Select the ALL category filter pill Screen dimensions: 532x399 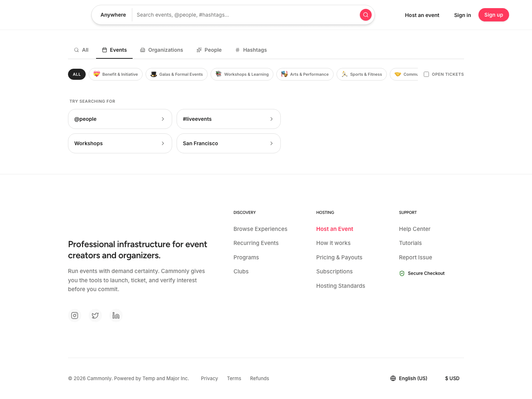coord(76,74)
